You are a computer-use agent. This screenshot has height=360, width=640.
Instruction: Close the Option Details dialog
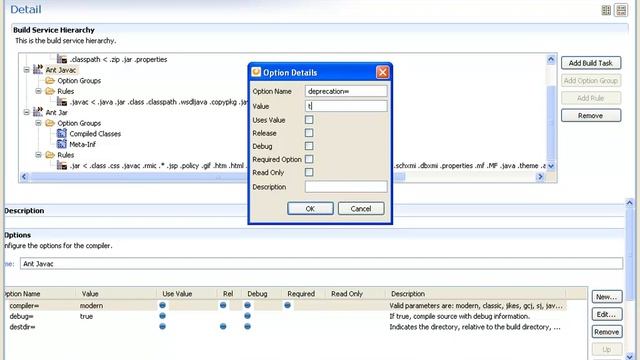382,72
